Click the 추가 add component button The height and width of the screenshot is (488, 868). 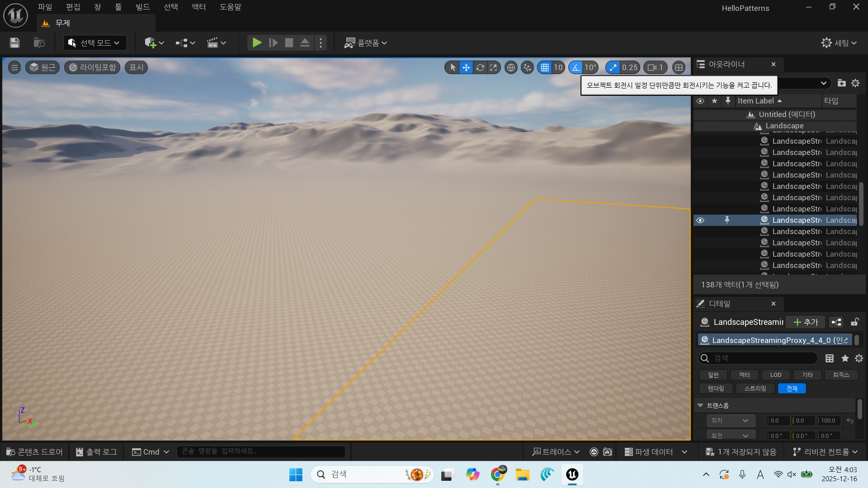(x=806, y=322)
